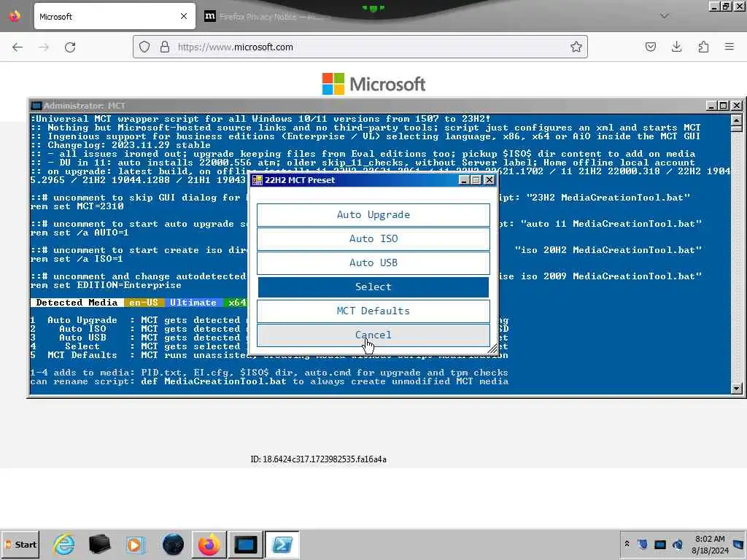Screen dimensions: 747x560
Task: Launch Internet Explorer from the taskbar
Action: pos(63,545)
